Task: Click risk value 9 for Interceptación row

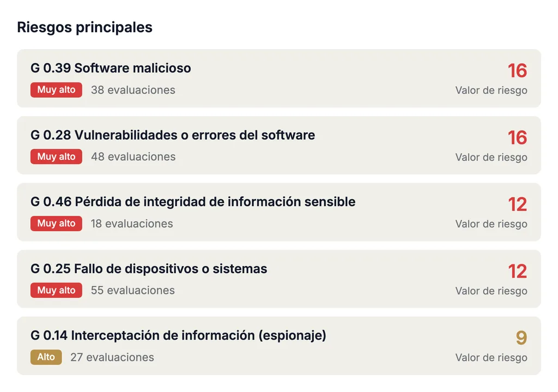Action: (x=521, y=338)
